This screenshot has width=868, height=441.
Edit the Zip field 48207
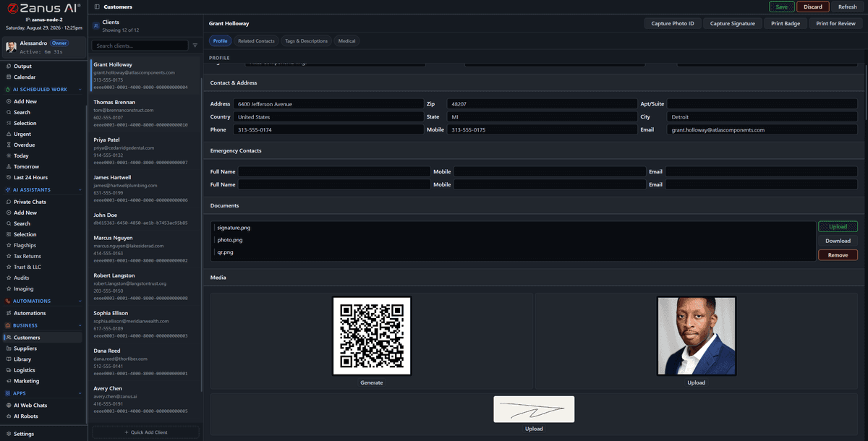[542, 104]
